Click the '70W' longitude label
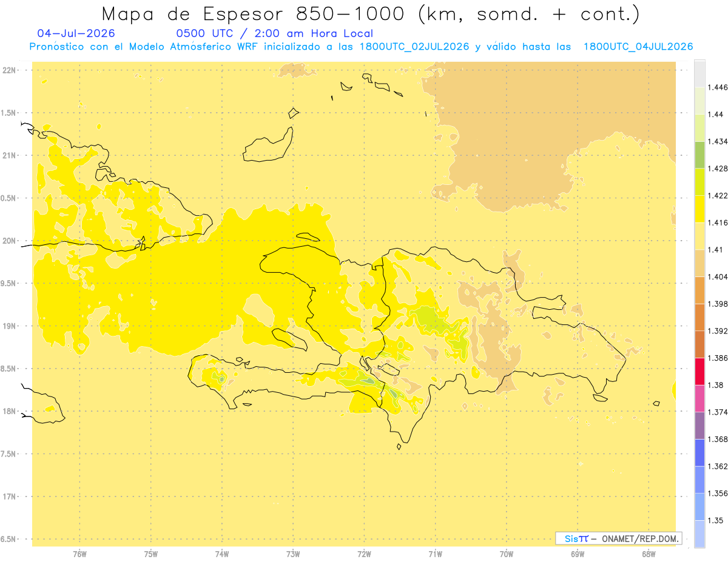This screenshot has height=562, width=728. click(x=507, y=554)
